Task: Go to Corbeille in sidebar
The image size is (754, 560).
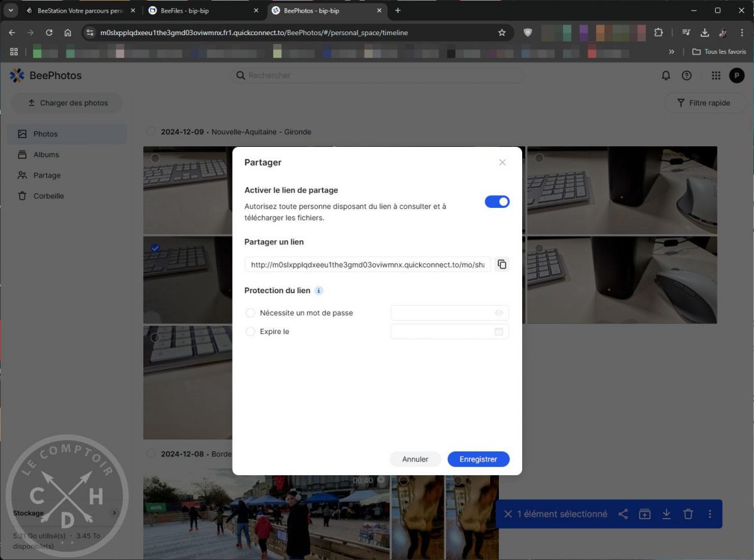Action: pos(48,196)
